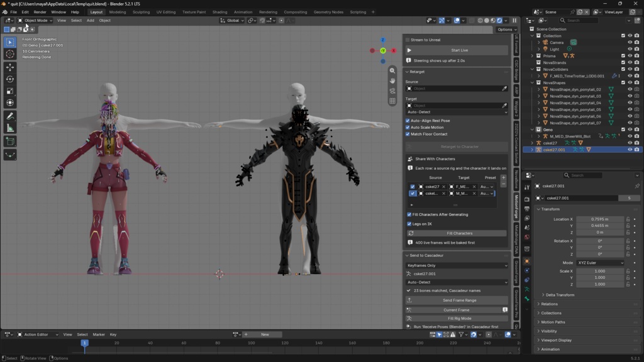Activate the Rotate tool

[x=10, y=79]
